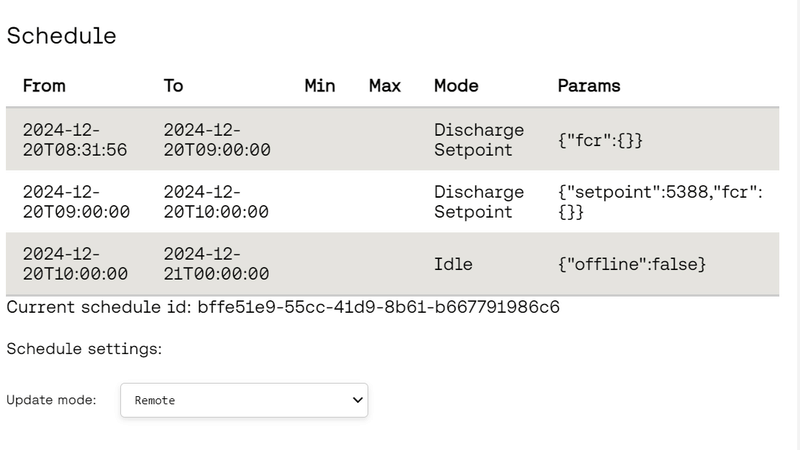The width and height of the screenshot is (800, 450).
Task: Open the Update mode dropdown
Action: tap(243, 400)
